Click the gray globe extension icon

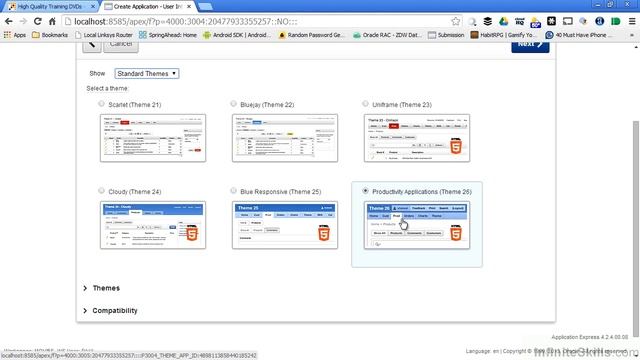pos(583,21)
